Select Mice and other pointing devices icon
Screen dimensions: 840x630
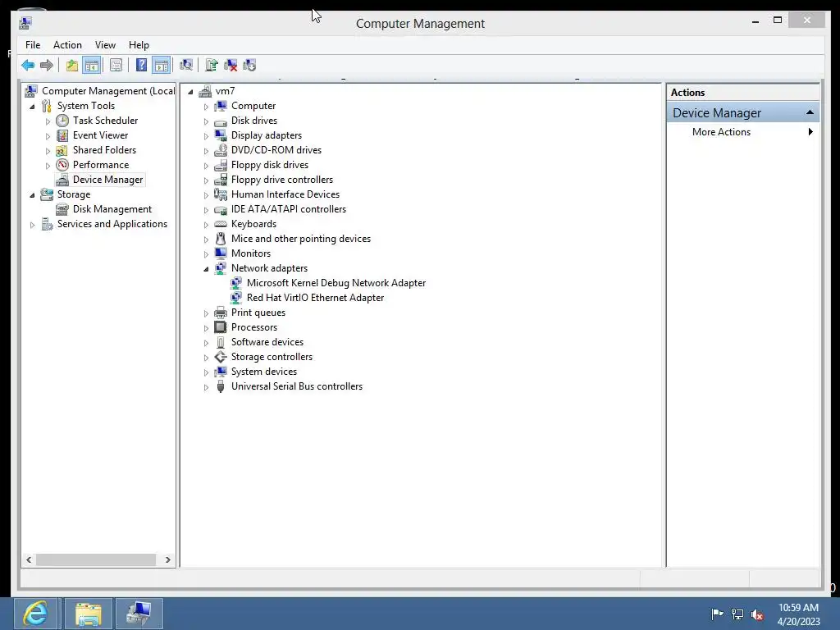(220, 239)
